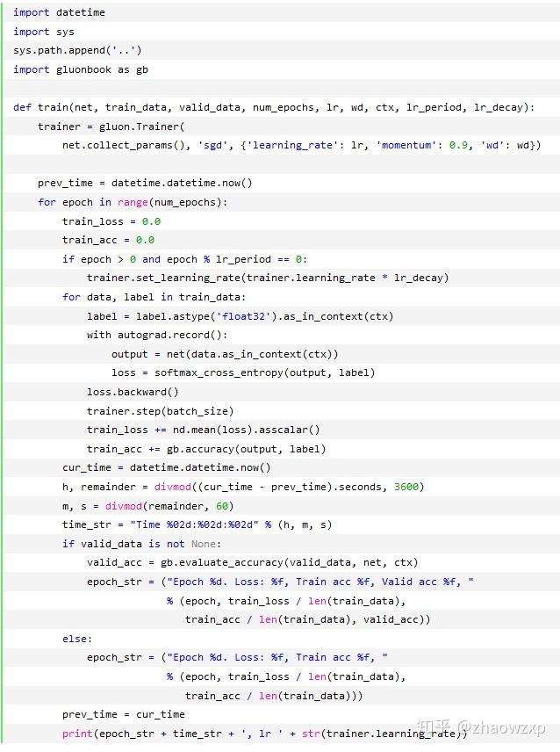
Task: Click the 'h, remainder = divmod' line
Action: coord(243,488)
